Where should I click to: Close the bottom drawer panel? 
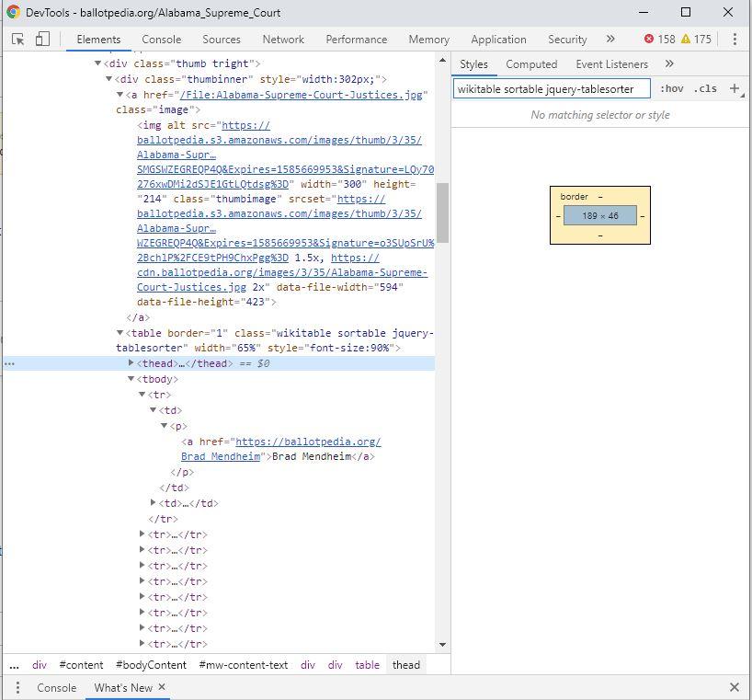(x=734, y=687)
